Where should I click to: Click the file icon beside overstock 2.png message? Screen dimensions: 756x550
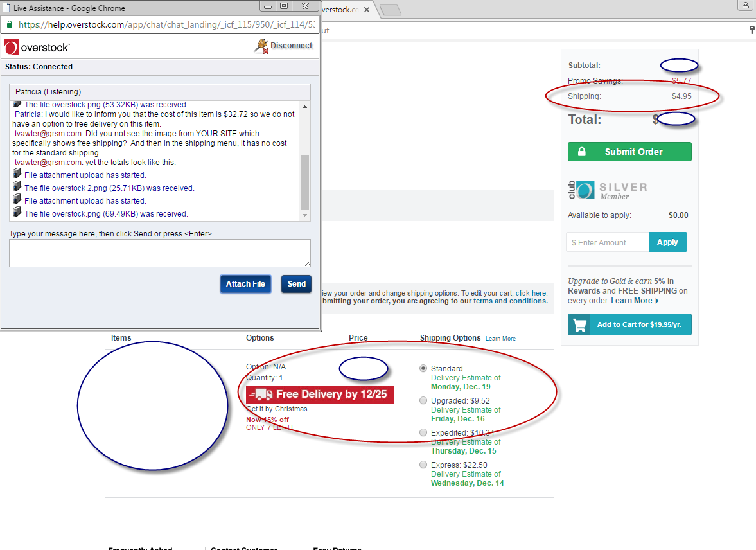(17, 186)
